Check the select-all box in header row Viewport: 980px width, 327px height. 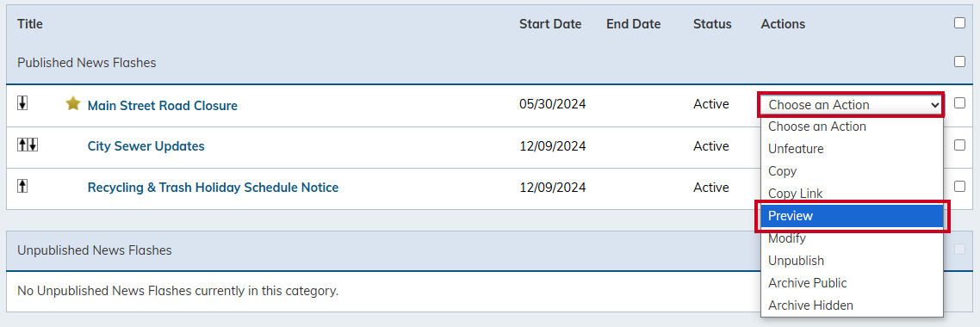[959, 23]
